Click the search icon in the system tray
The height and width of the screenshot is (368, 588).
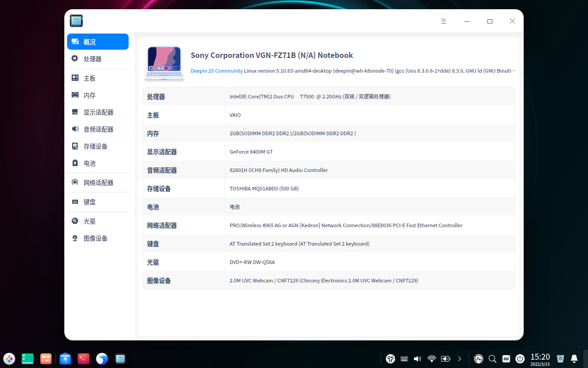pyautogui.click(x=492, y=359)
